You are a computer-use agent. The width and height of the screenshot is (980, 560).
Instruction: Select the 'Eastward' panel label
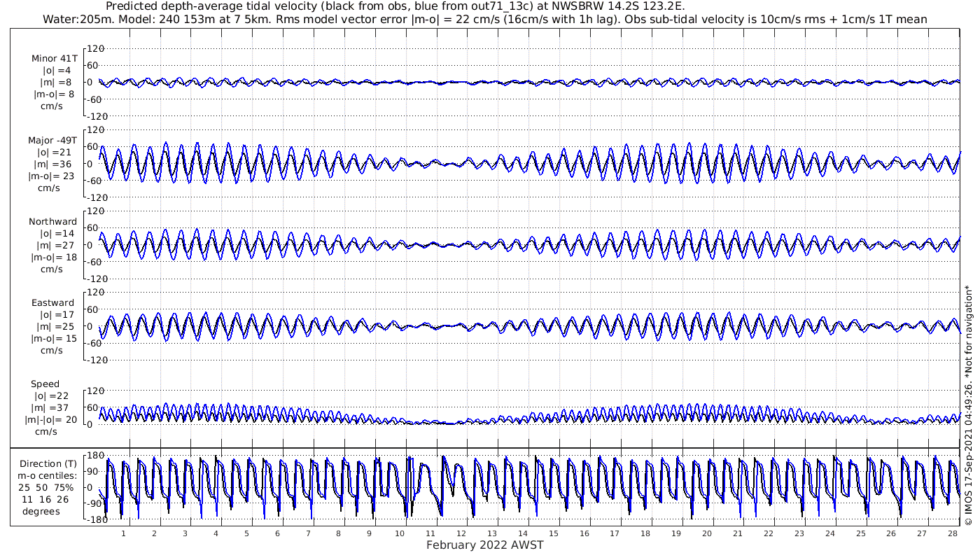[x=52, y=303]
